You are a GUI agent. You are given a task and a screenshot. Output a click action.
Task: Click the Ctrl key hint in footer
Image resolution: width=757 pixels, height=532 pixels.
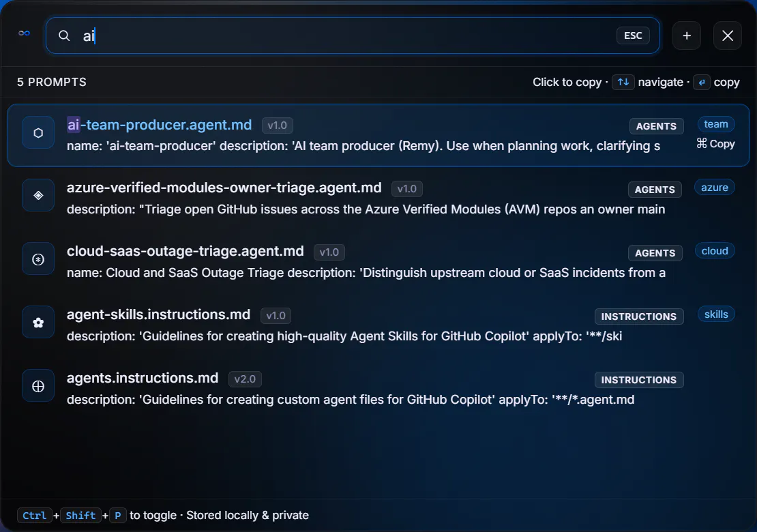click(x=34, y=516)
